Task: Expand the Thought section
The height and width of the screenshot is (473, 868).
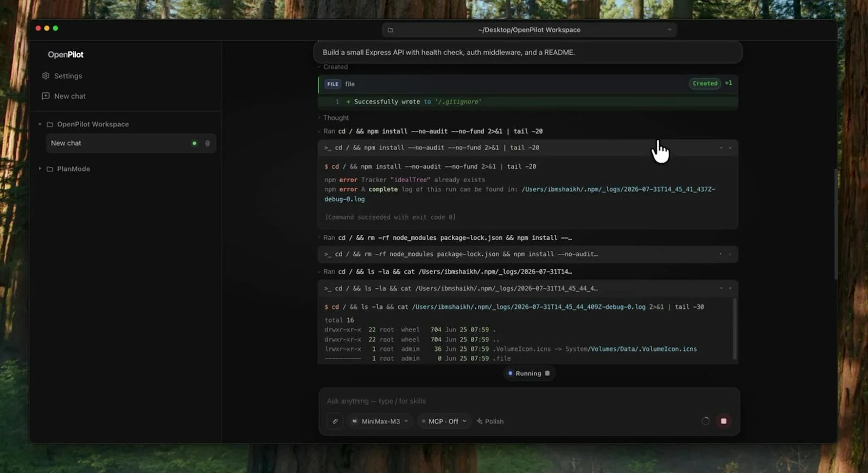Action: point(333,118)
